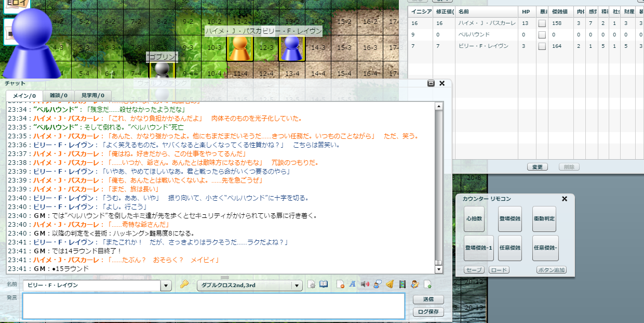
Task: Click the open book icon in chat toolbar
Action: tap(324, 285)
